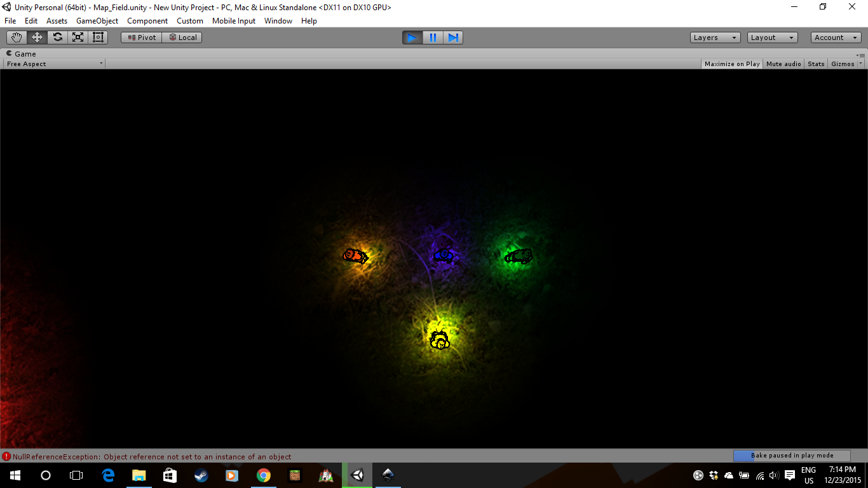Open Cortana search circle

coord(46,475)
